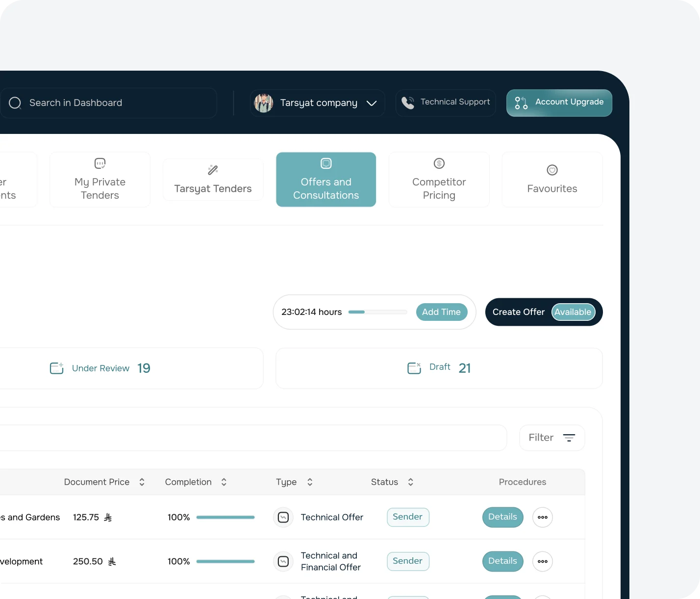Sort the Document Price column
This screenshot has height=599, width=700.
point(142,482)
